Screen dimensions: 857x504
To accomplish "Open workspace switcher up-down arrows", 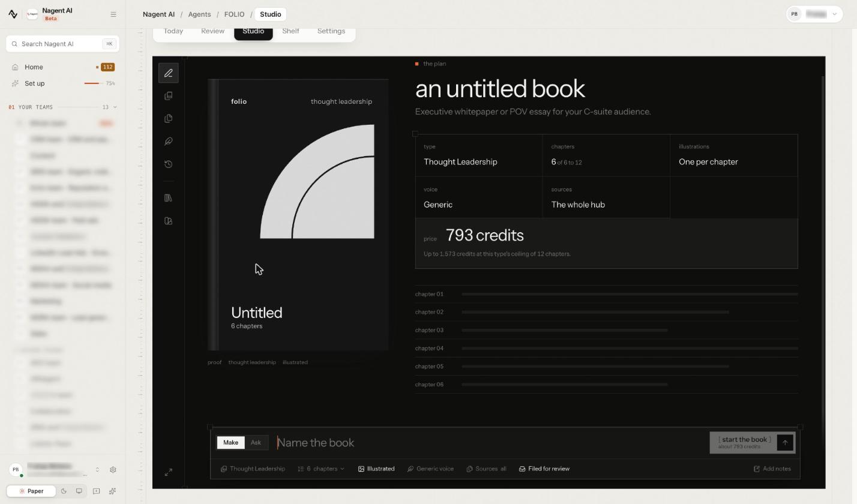I will (97, 470).
